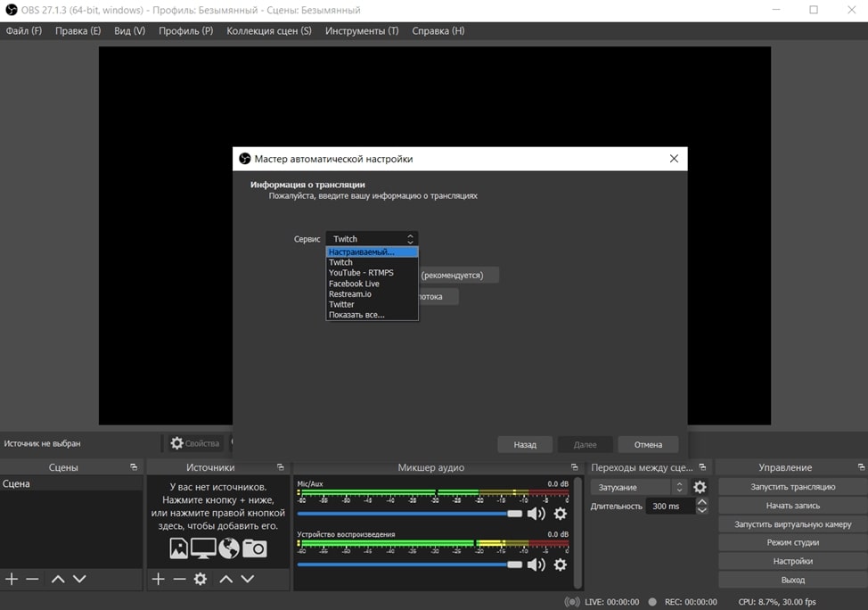Click the camera source icon
Screen dimensions: 868x610
click(x=255, y=548)
